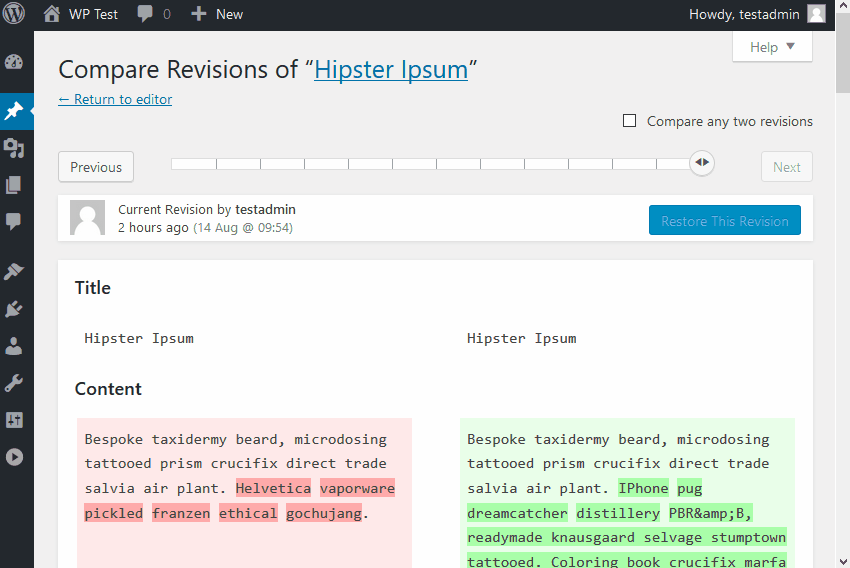
Task: Open Howdy, testadmin account menu
Action: click(756, 14)
